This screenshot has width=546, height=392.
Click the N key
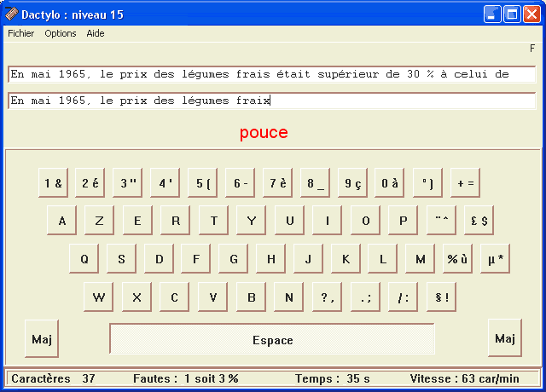[289, 297]
